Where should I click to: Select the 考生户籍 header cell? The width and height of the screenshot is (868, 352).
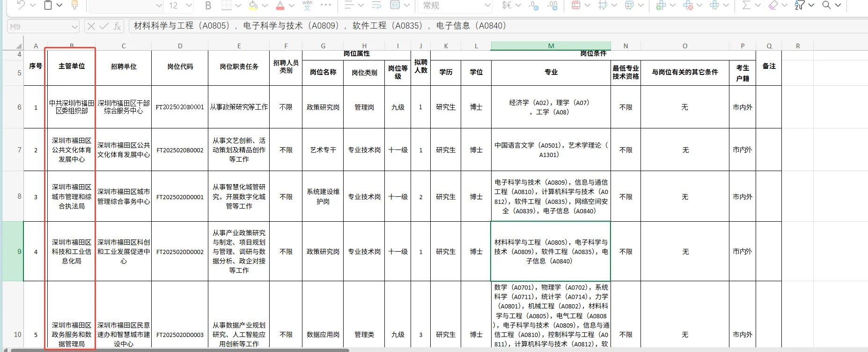click(x=743, y=73)
